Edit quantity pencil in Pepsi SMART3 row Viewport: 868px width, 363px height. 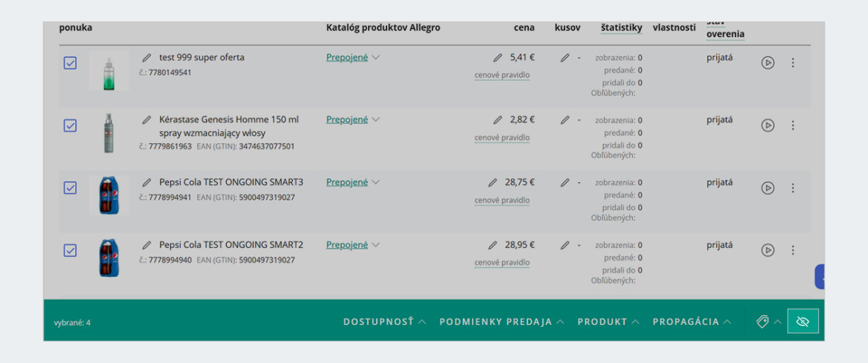pyautogui.click(x=565, y=183)
